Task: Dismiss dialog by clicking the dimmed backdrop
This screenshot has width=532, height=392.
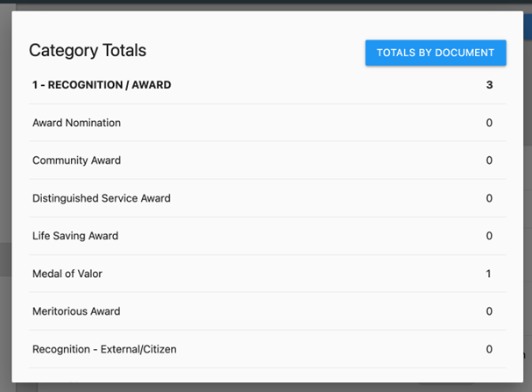Action: tap(4, 175)
